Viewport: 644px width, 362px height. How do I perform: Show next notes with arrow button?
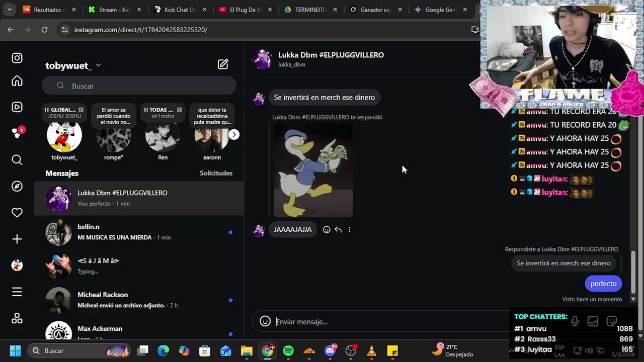coord(234,134)
